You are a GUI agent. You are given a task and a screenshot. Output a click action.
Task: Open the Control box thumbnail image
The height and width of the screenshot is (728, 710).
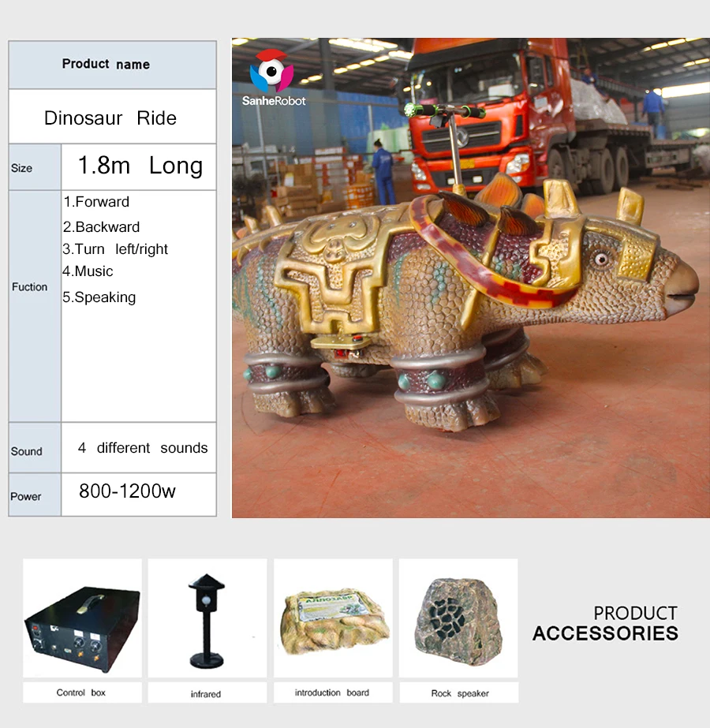[83, 618]
